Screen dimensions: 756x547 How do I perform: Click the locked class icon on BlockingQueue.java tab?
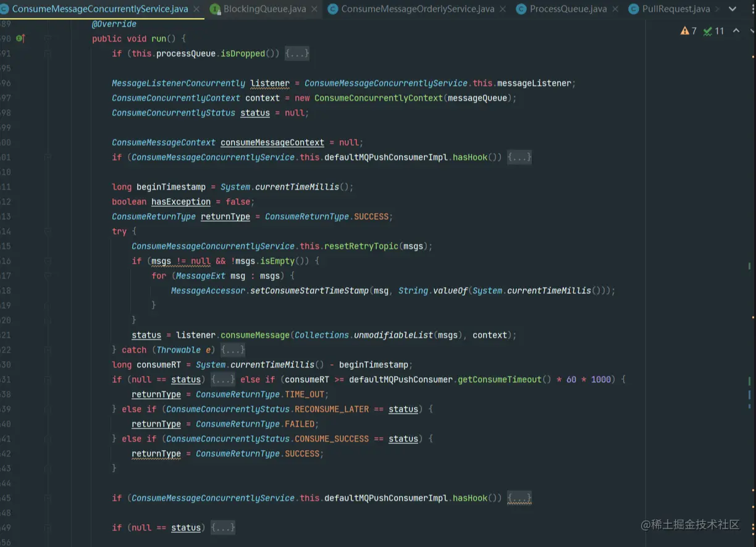click(215, 9)
